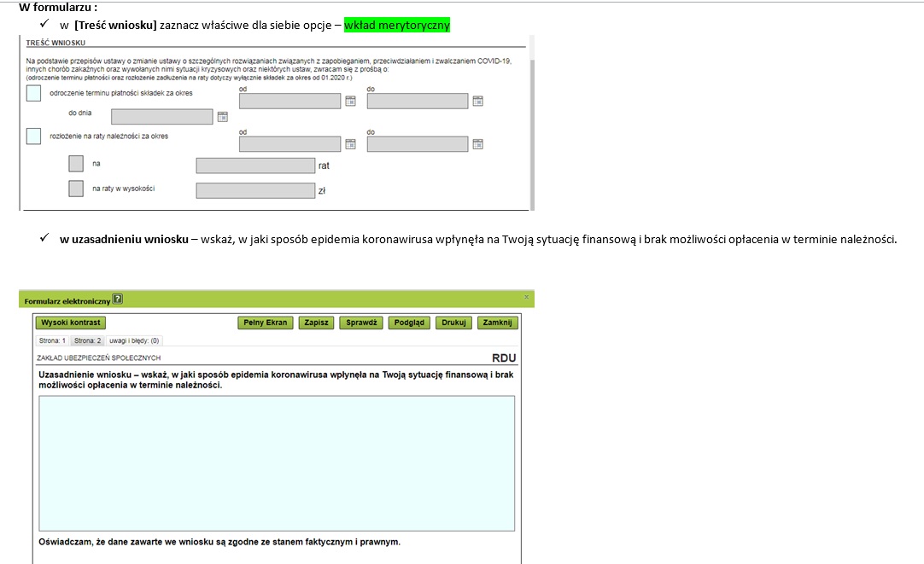Click the 'RDU' form code label
Viewport: 924px width, 564px height.
(x=504, y=358)
